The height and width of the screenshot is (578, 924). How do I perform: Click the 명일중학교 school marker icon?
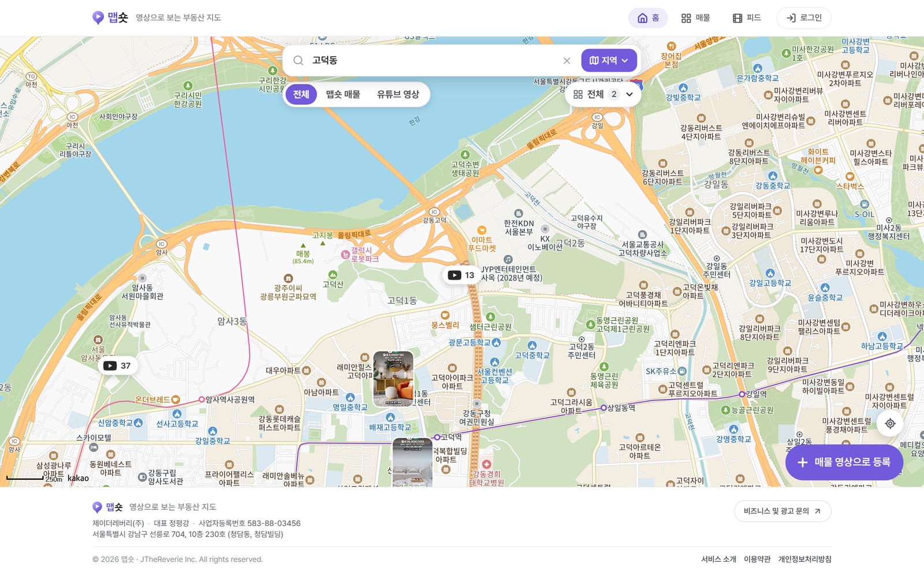350,397
